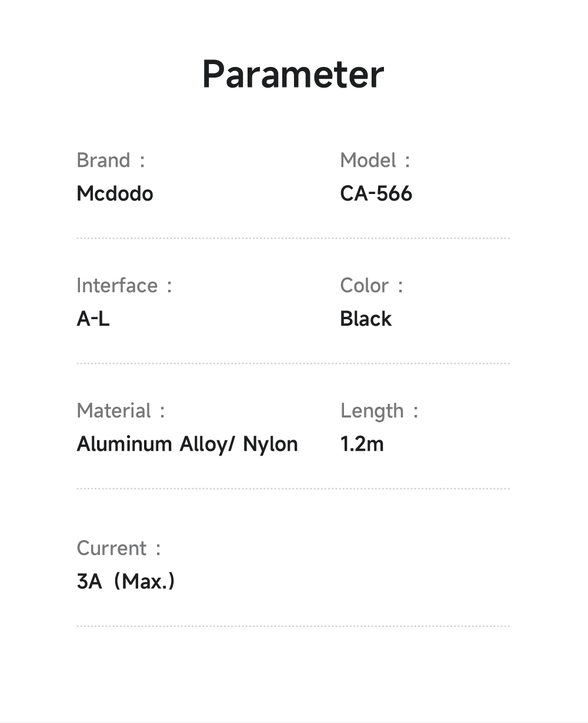Click the word Nylon

(x=270, y=444)
